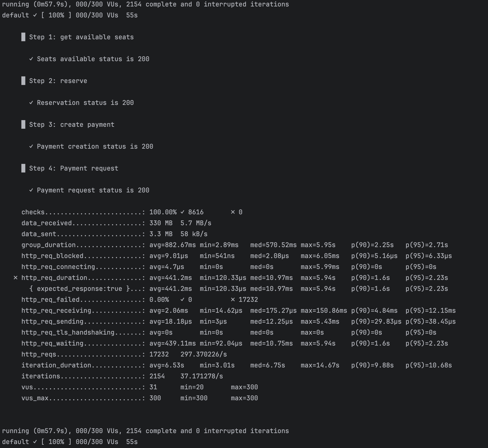Screen dimensions: 488x448
Task: Click the data_received 330 MB value
Action: (x=161, y=223)
